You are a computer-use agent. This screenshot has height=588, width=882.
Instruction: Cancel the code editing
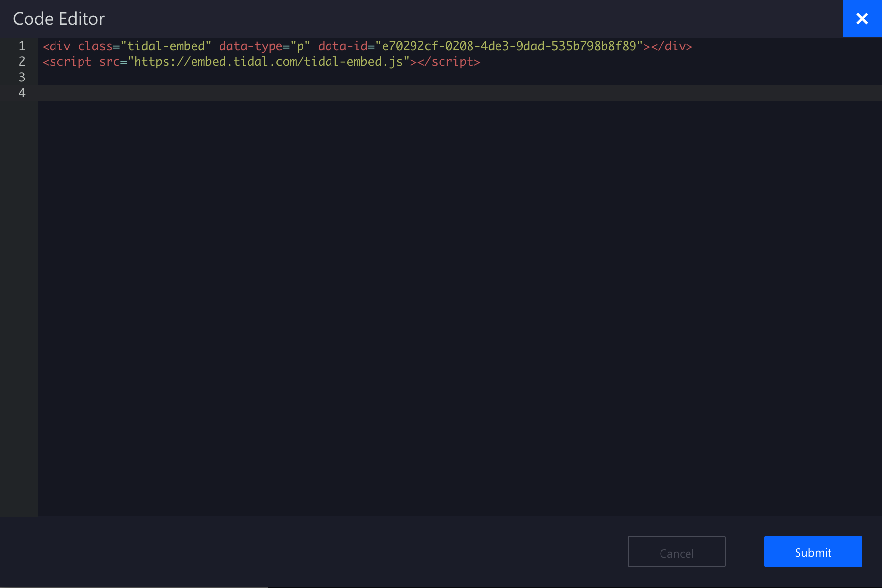[x=676, y=552]
